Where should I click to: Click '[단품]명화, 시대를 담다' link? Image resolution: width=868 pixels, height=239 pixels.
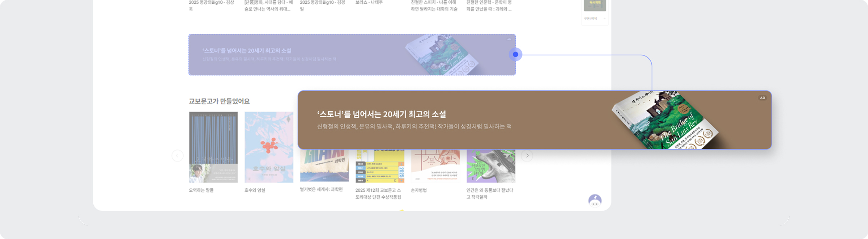point(268,5)
